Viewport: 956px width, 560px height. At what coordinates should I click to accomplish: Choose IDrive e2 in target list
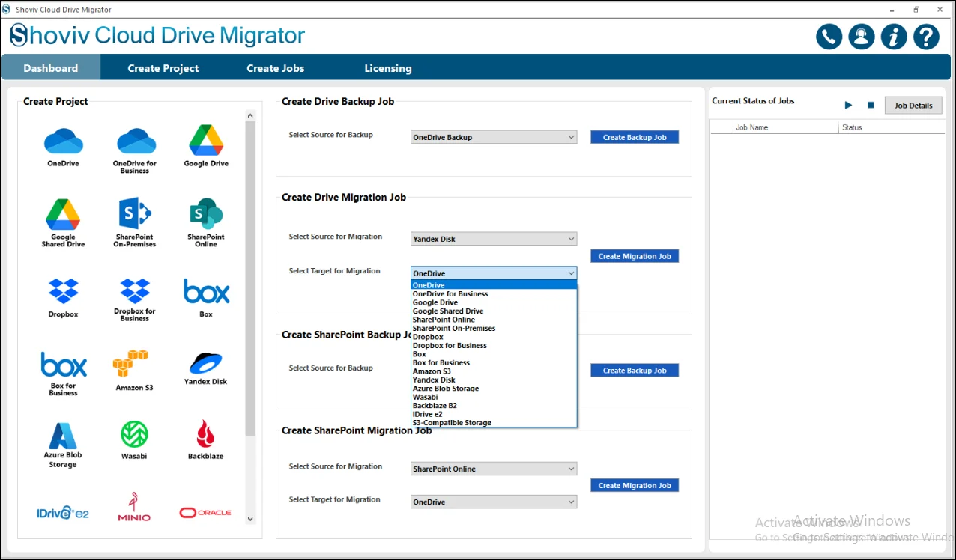(494, 414)
